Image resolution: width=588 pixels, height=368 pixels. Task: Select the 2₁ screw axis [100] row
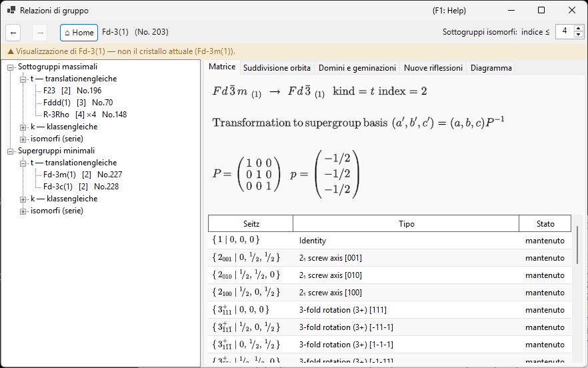click(x=389, y=292)
